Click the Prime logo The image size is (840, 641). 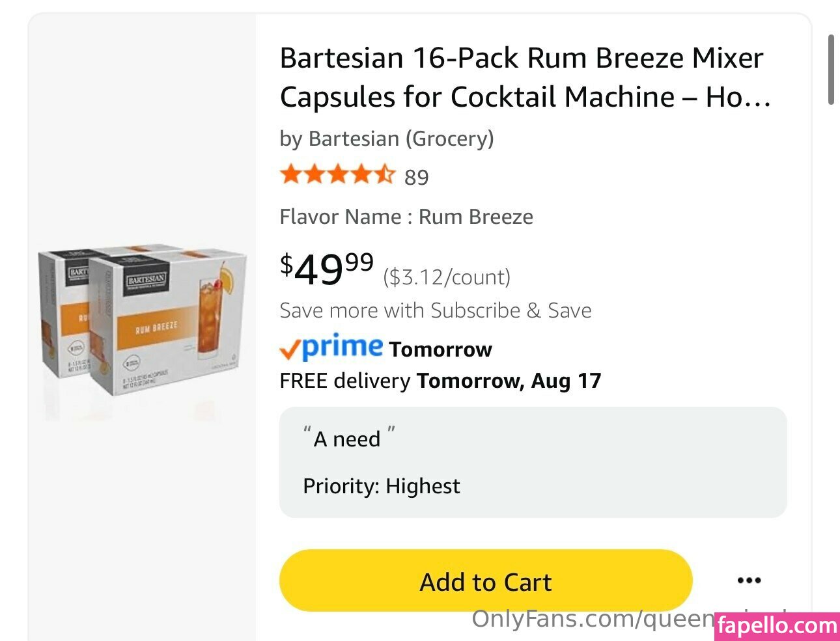[x=343, y=346]
